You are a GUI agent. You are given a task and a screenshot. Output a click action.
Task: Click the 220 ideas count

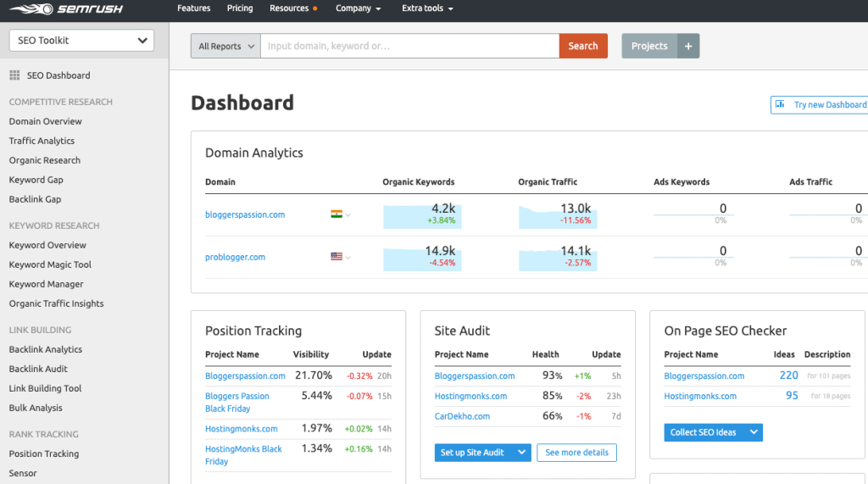tap(789, 375)
